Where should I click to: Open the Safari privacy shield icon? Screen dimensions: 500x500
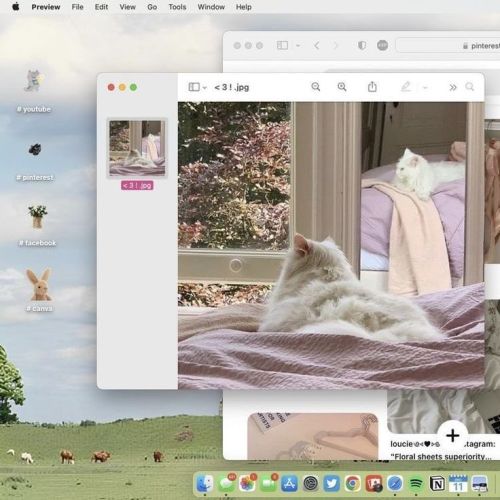click(x=362, y=45)
